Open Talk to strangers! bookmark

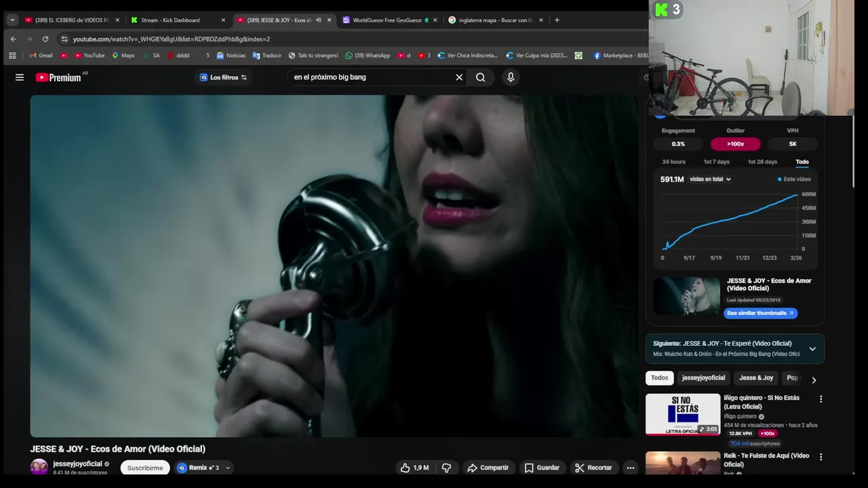[x=313, y=56]
